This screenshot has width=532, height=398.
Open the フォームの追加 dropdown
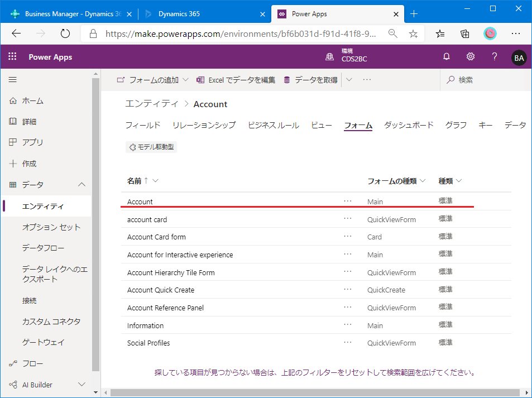tap(153, 80)
